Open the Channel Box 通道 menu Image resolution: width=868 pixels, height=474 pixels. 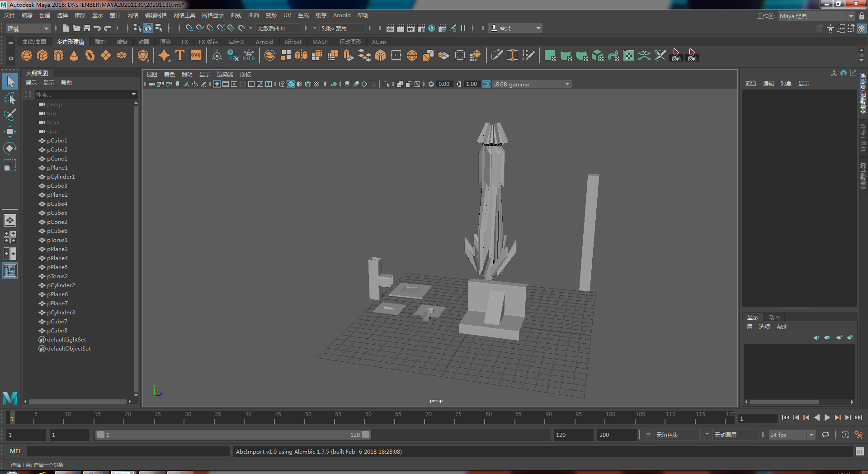(x=751, y=84)
